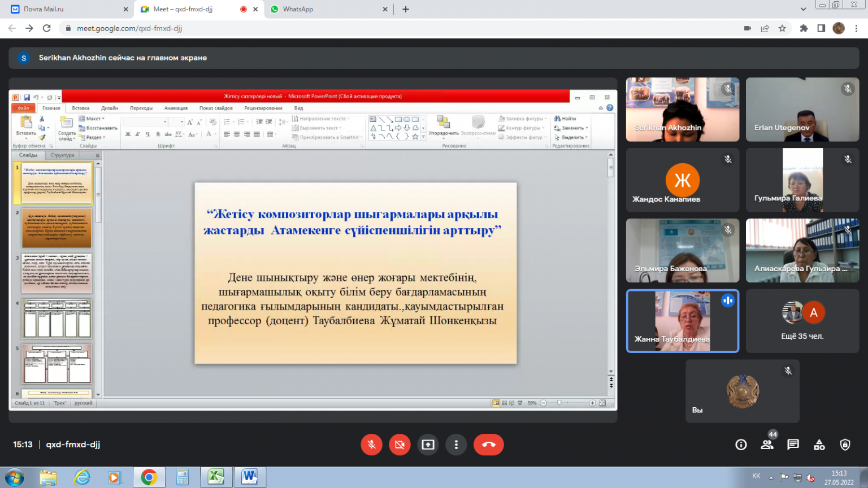Image resolution: width=868 pixels, height=488 pixels.
Task: Turn on the camera in Meet
Action: (x=400, y=445)
